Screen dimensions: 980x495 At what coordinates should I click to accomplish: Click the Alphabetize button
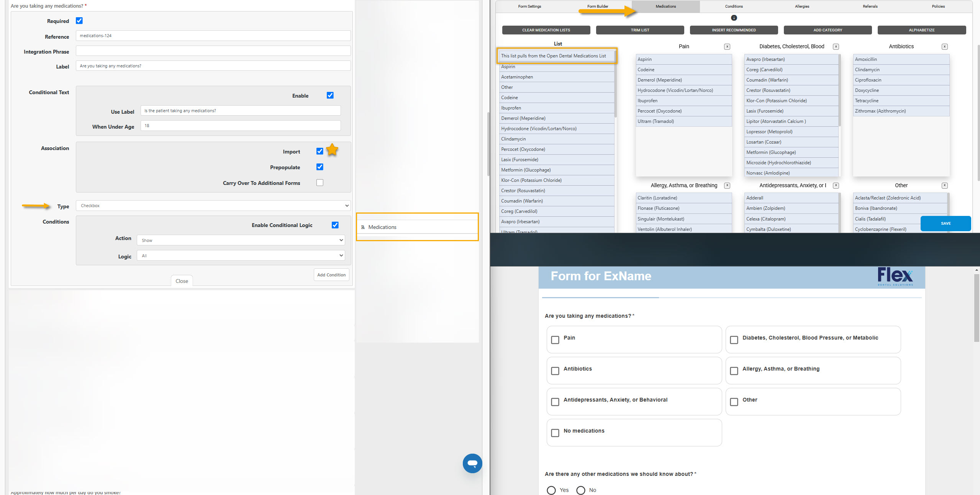(921, 30)
